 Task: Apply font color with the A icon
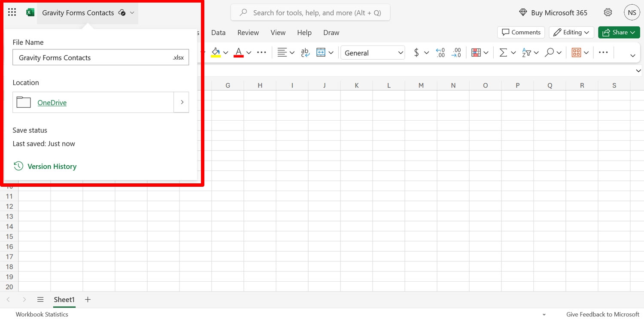pyautogui.click(x=239, y=52)
